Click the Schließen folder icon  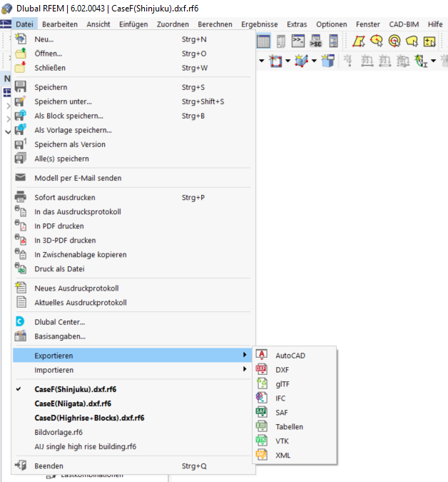[x=21, y=68]
